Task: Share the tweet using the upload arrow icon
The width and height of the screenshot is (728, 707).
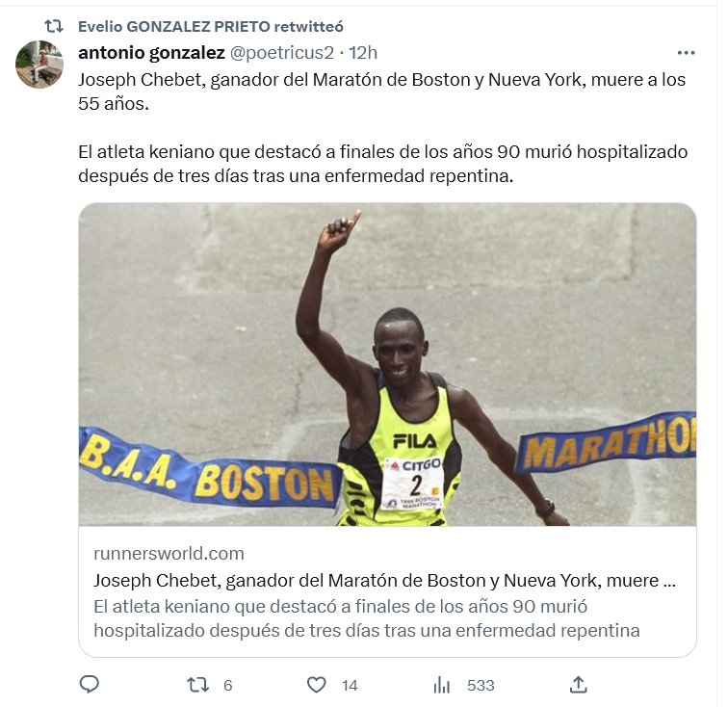Action: coord(579,685)
